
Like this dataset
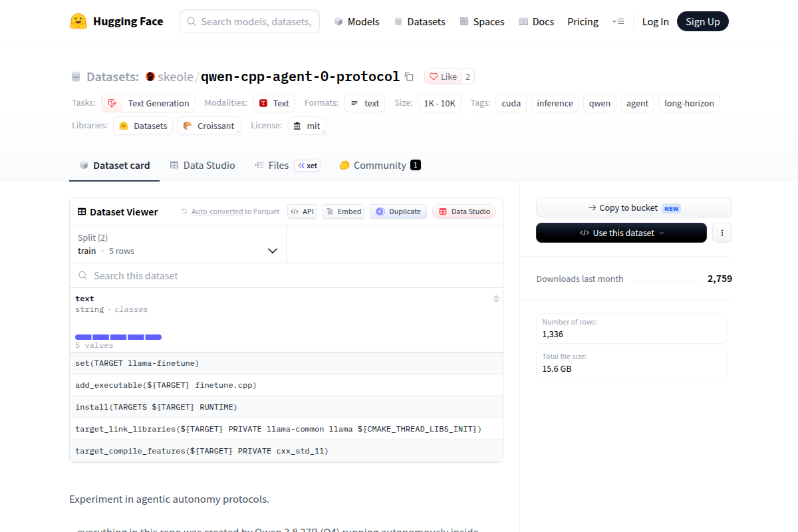click(x=443, y=76)
